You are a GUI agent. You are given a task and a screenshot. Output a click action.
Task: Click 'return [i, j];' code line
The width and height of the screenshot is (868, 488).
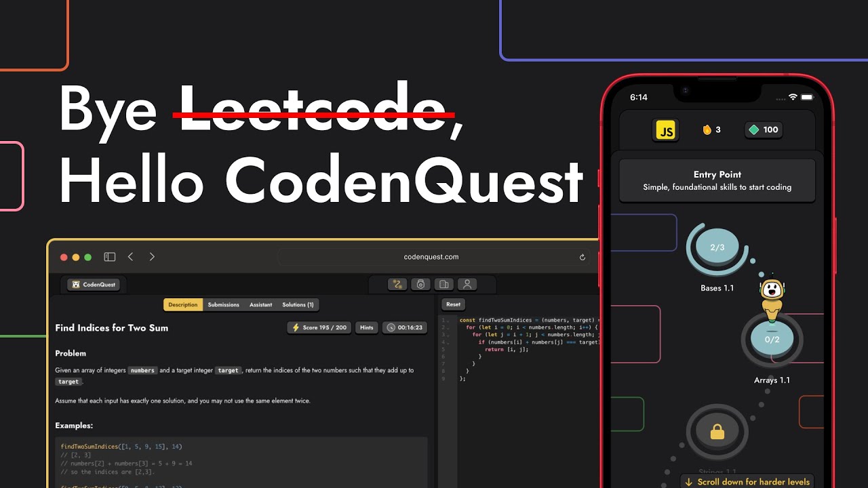(x=507, y=349)
